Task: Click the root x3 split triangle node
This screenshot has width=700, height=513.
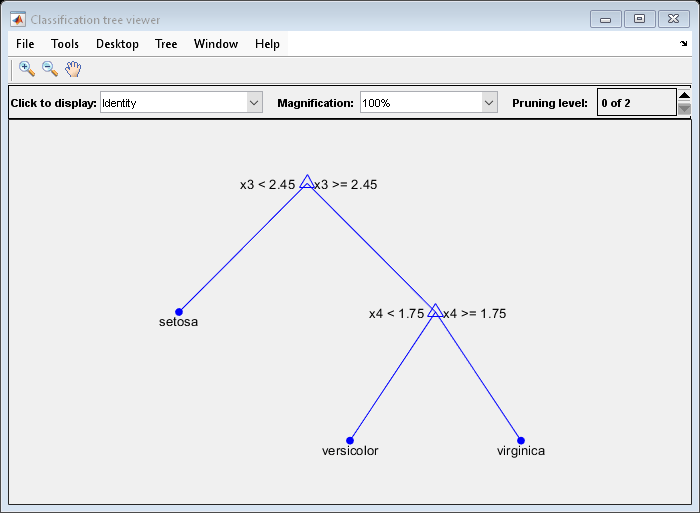Action: coord(307,182)
